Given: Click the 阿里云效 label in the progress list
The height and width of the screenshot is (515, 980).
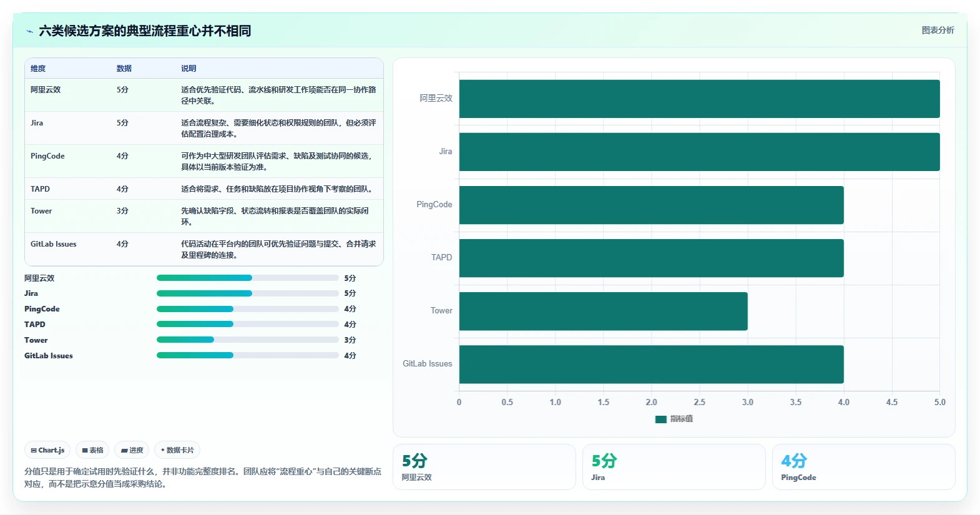Looking at the screenshot, I should tap(39, 278).
